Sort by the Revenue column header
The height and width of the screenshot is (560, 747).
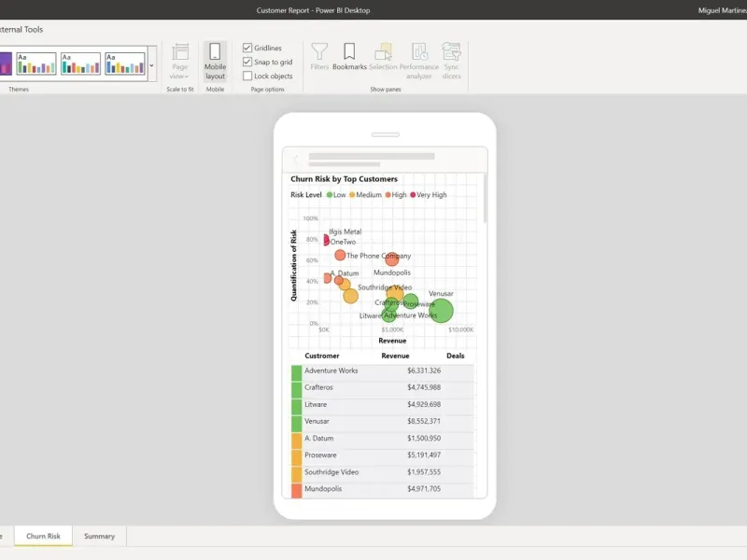(x=395, y=356)
